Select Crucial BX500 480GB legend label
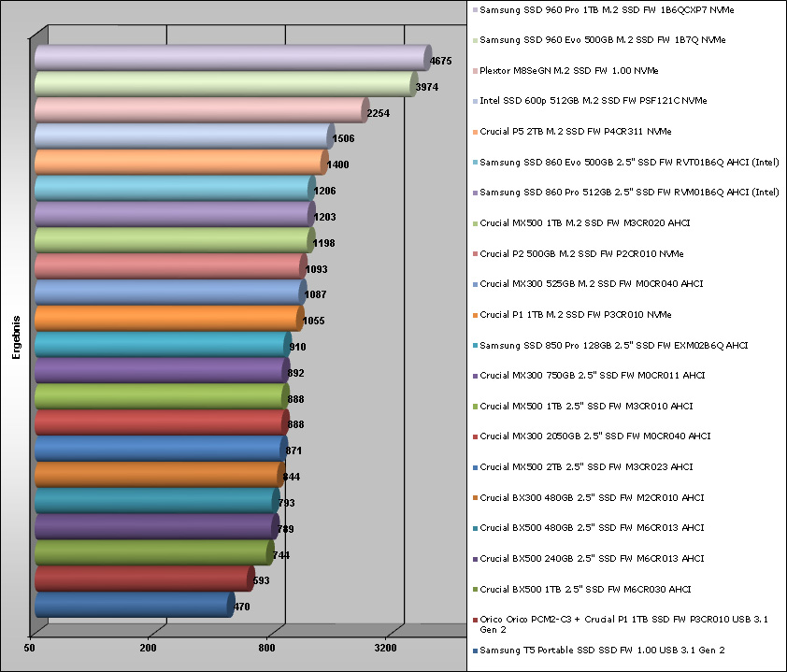The image size is (787, 672). (592, 528)
